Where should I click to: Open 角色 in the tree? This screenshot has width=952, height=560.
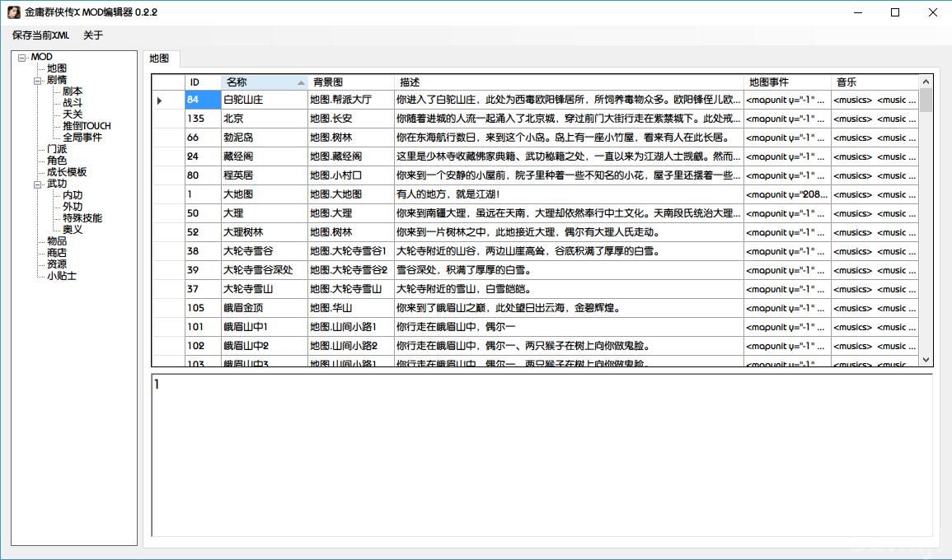coord(57,161)
